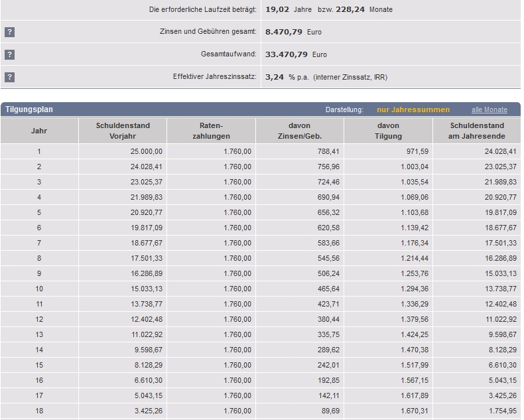Click Ratenzahlungen value 1.760,00 in year 10
This screenshot has width=524, height=420.
tap(237, 289)
